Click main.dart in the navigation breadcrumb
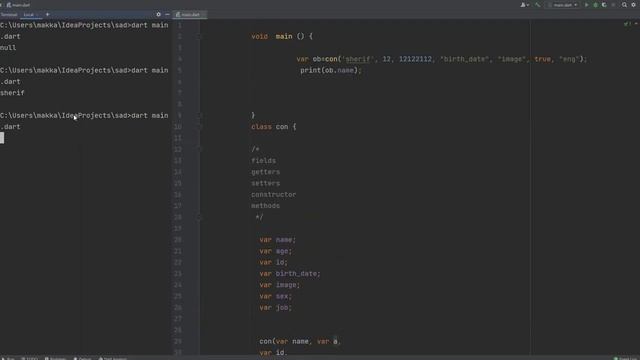Image resolution: width=640 pixels, height=360 pixels. 18,5
